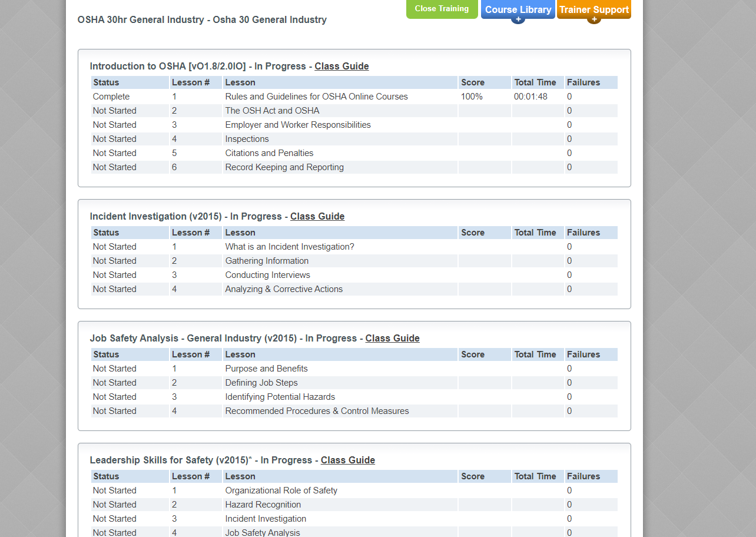Click the Close Training button

tap(442, 9)
